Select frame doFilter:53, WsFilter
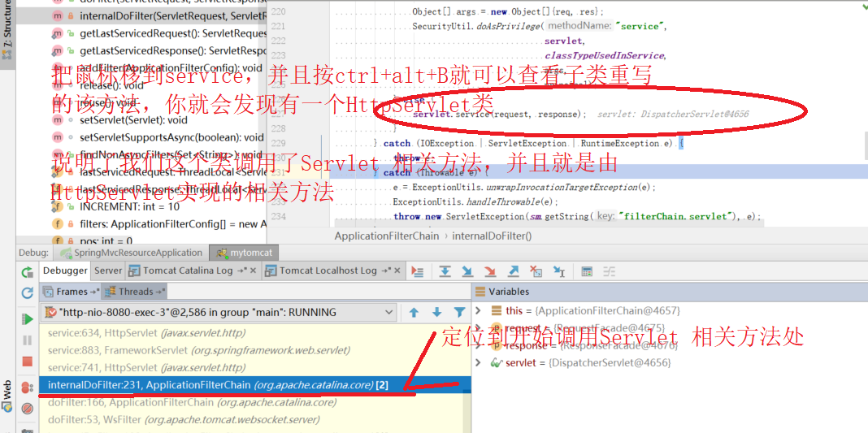868x433 pixels. point(254,420)
